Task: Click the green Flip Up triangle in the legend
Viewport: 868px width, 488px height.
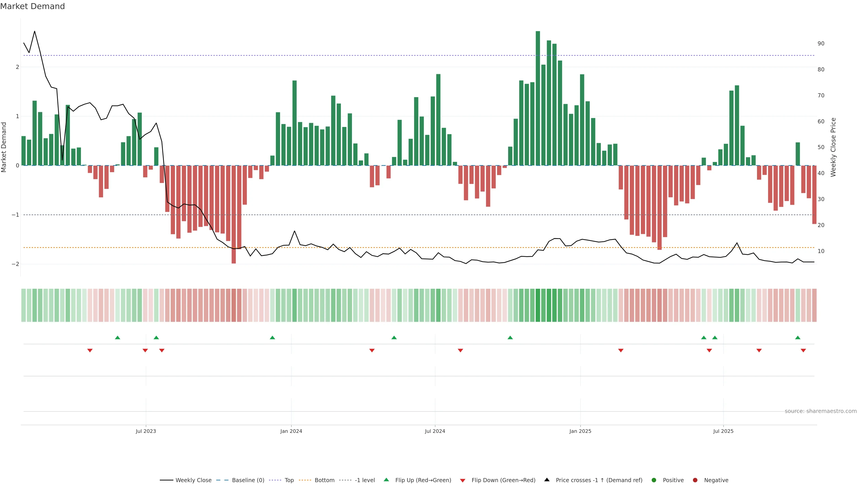Action: pyautogui.click(x=386, y=480)
